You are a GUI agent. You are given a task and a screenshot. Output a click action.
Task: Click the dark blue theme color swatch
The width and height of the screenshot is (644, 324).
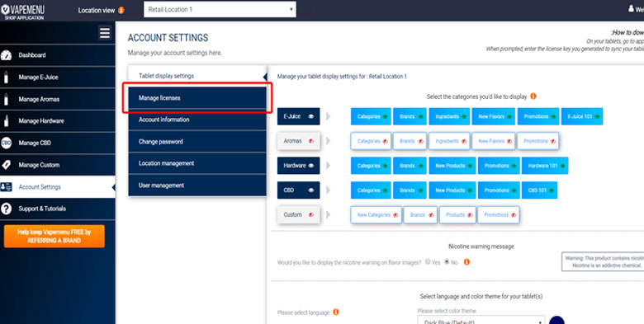click(556, 320)
